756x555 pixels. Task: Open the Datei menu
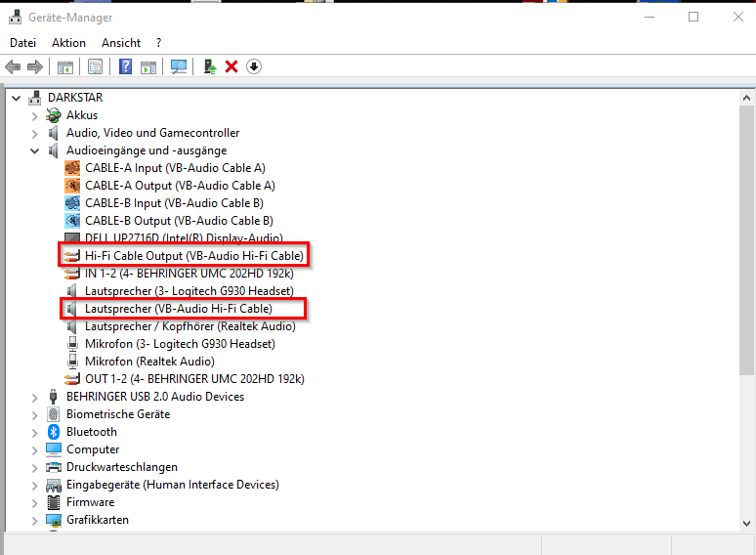[x=22, y=43]
